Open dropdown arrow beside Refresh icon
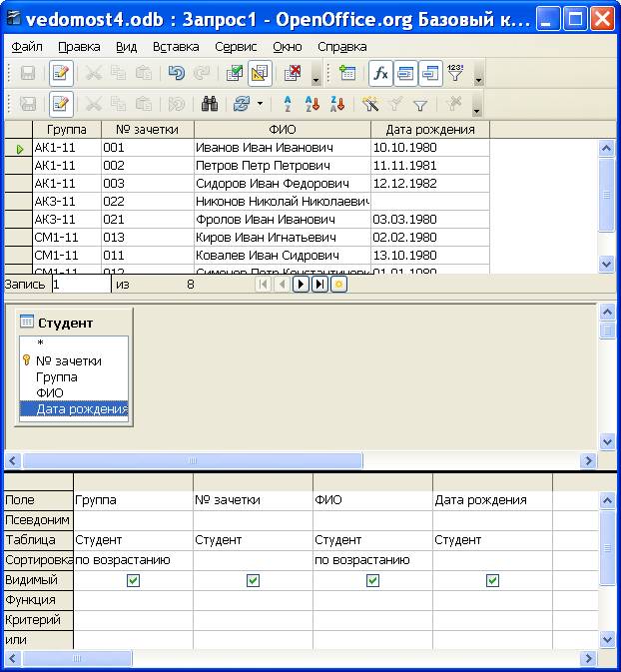Screen dimensions: 621x672 [260, 104]
